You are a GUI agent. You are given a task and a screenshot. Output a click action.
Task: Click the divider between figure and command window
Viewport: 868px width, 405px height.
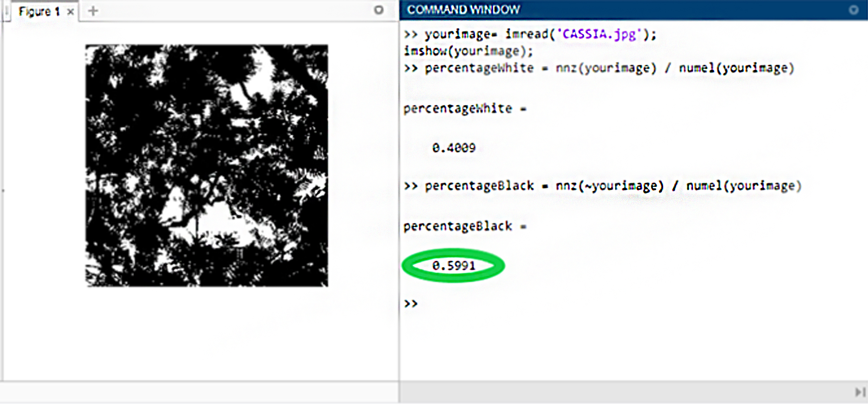click(x=399, y=200)
